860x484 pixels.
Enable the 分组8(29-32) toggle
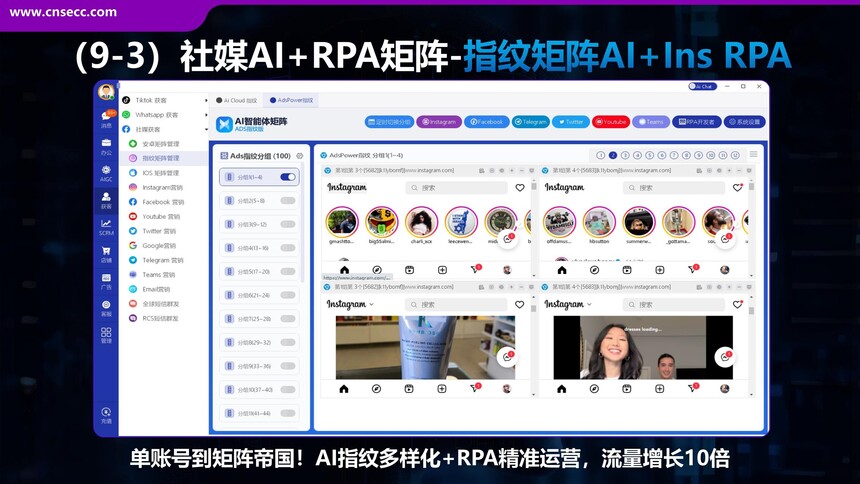[288, 342]
